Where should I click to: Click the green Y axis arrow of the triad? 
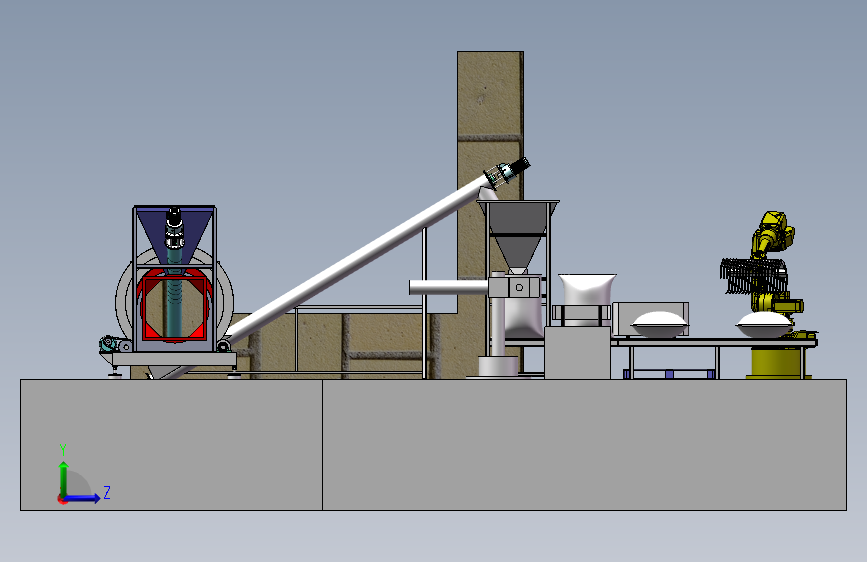click(63, 478)
